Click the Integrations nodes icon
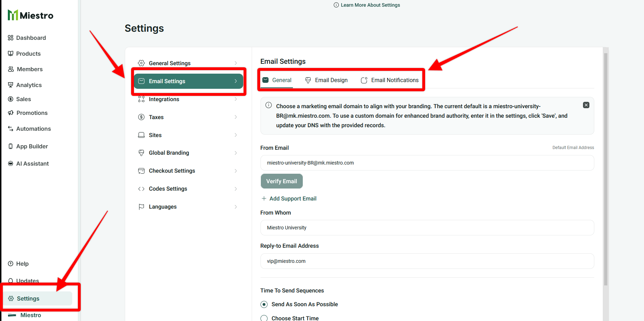Image resolution: width=644 pixels, height=321 pixels. tap(141, 99)
